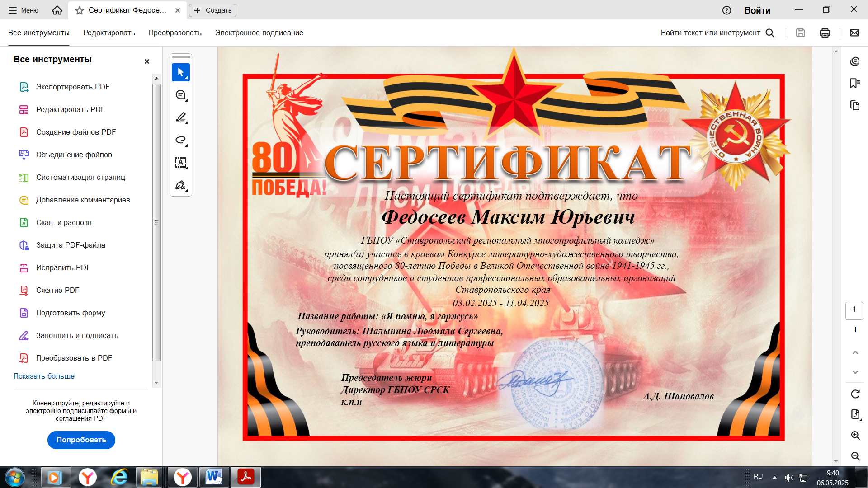The height and width of the screenshot is (488, 868).
Task: Open the bookmarks panel icon
Action: click(x=854, y=83)
